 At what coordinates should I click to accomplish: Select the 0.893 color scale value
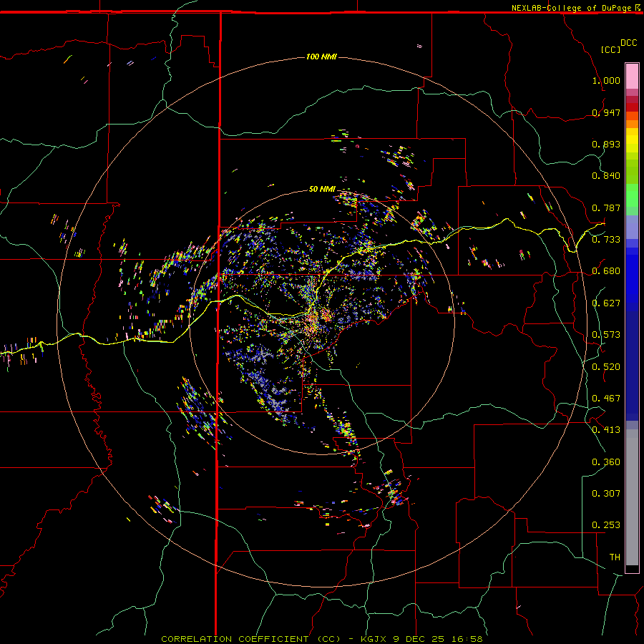(x=606, y=144)
